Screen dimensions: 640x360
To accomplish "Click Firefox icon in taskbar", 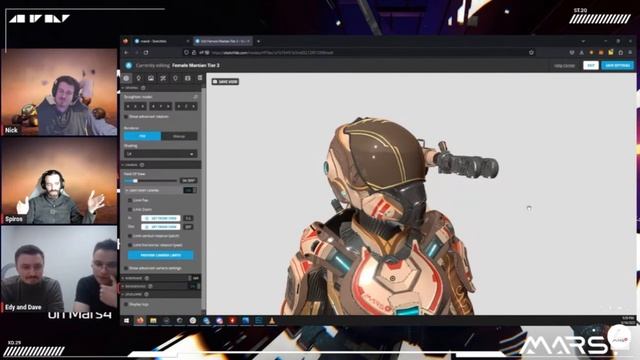I will click(x=140, y=321).
